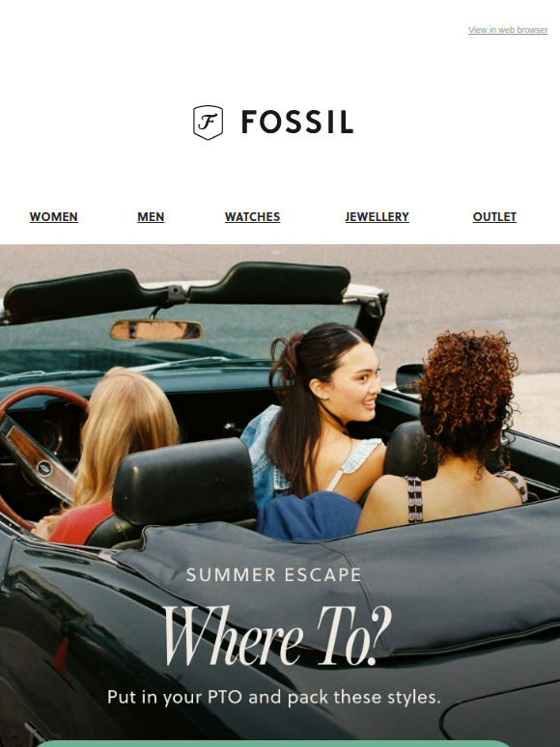
Task: Visit the OUTLET navigation link
Action: (x=494, y=217)
